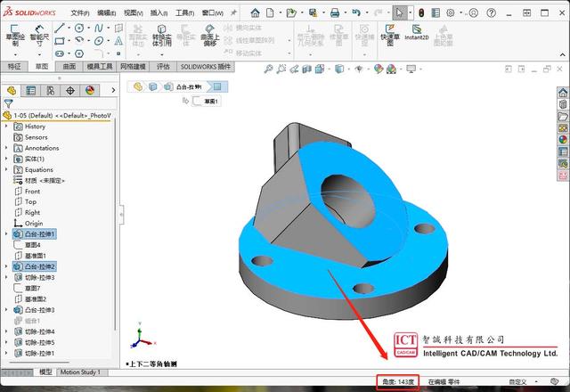This screenshot has width=570, height=392.
Task: Select the Circle sketch tool
Action: pos(79,28)
